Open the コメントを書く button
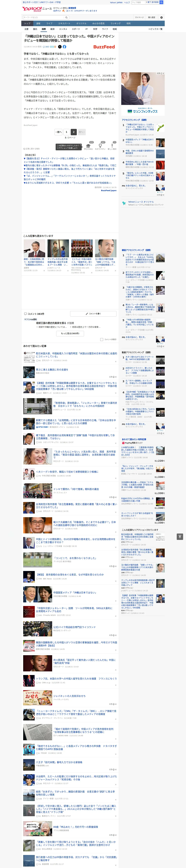 pos(93,314)
